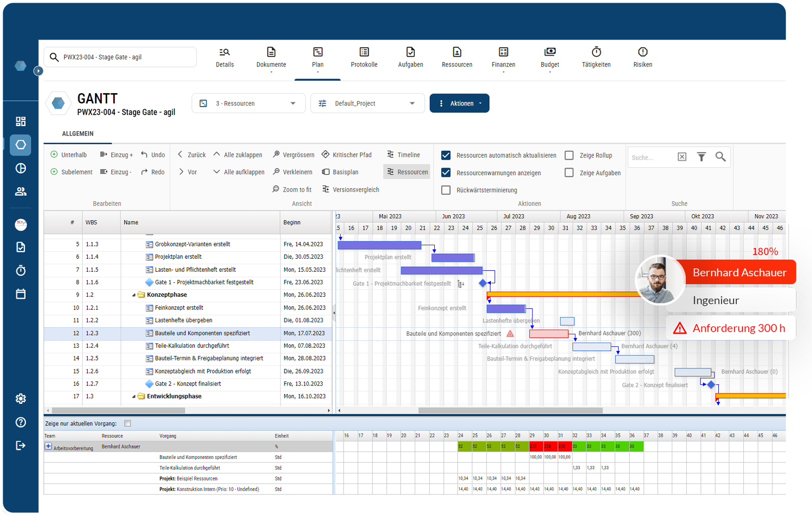Enable Zeige Aufgaben checkbox
The height and width of the screenshot is (516, 812).
coord(569,173)
